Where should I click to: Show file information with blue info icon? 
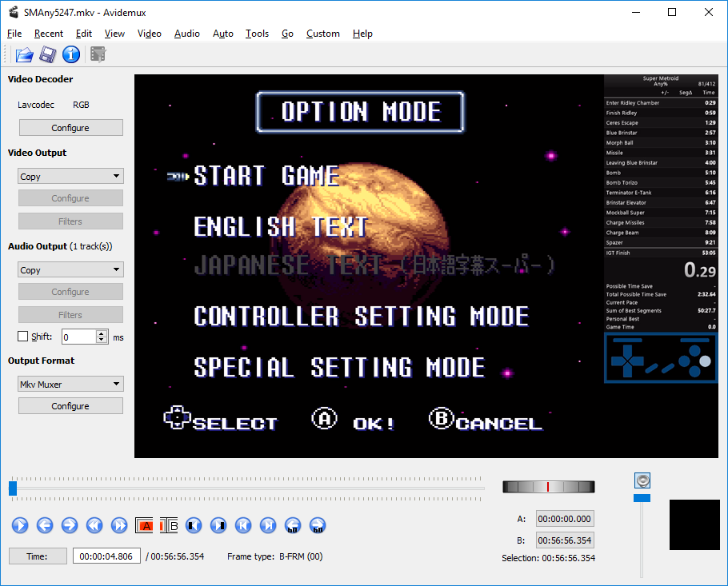click(x=71, y=54)
